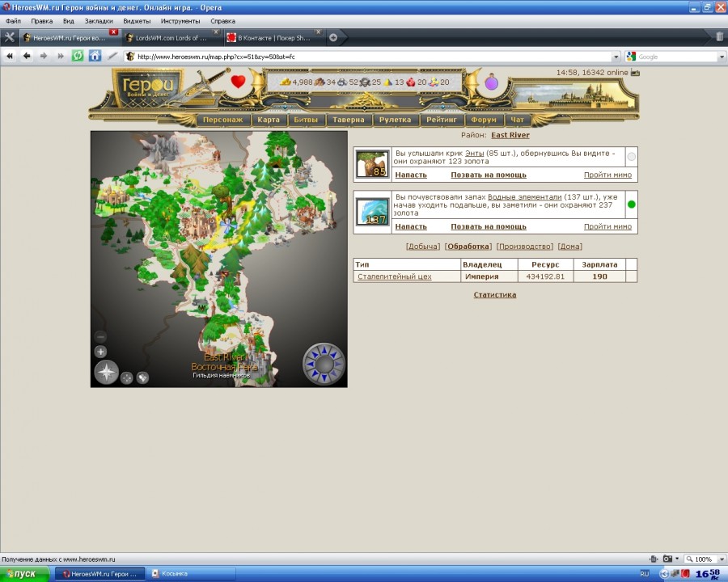Open the closed tabs trash icon
728x582 pixels.
(x=719, y=36)
